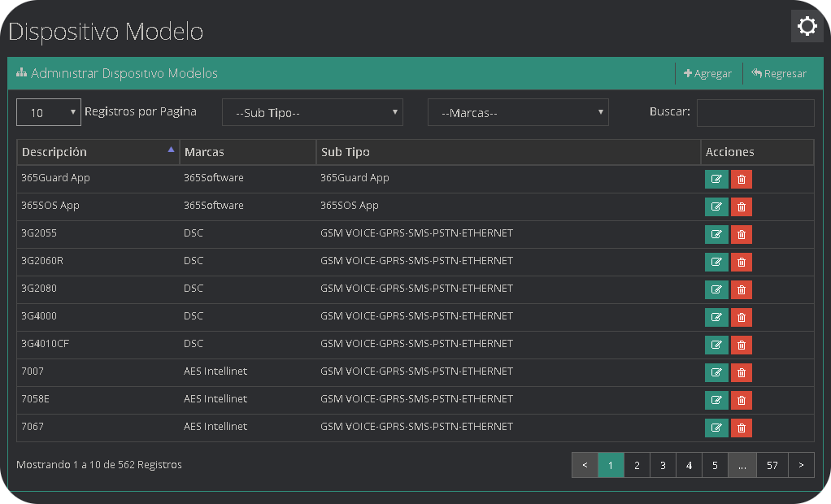
Task: Go to next page arrow
Action: click(x=801, y=465)
